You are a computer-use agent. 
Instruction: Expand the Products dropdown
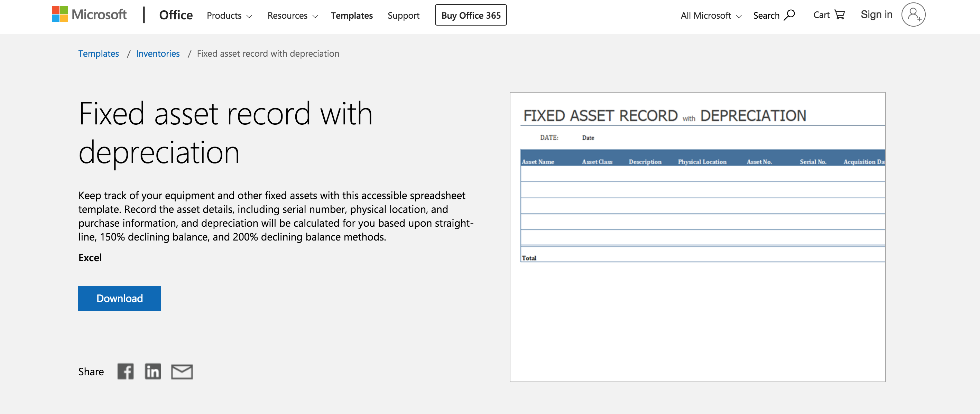pyautogui.click(x=229, y=16)
